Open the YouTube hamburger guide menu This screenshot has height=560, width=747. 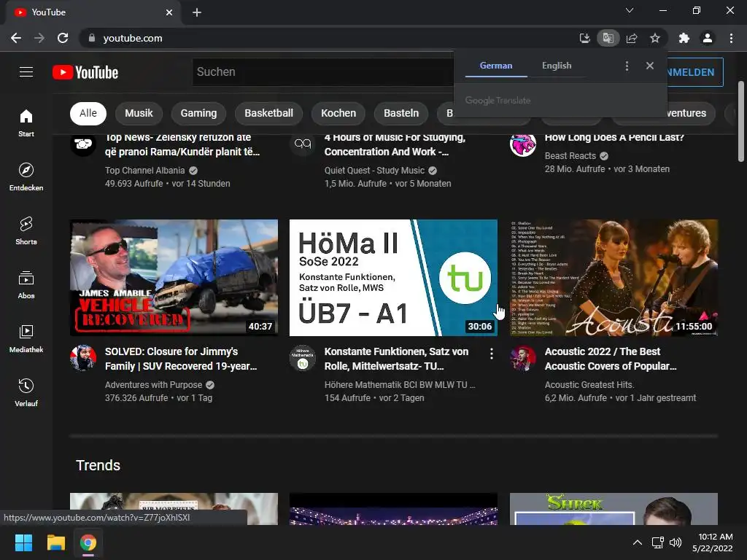[26, 72]
